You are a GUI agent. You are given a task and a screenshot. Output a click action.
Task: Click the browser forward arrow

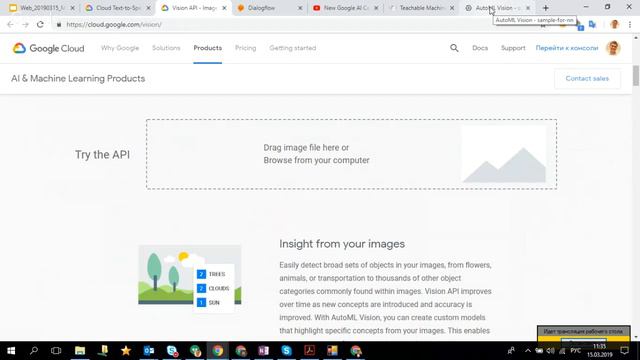pos(25,24)
